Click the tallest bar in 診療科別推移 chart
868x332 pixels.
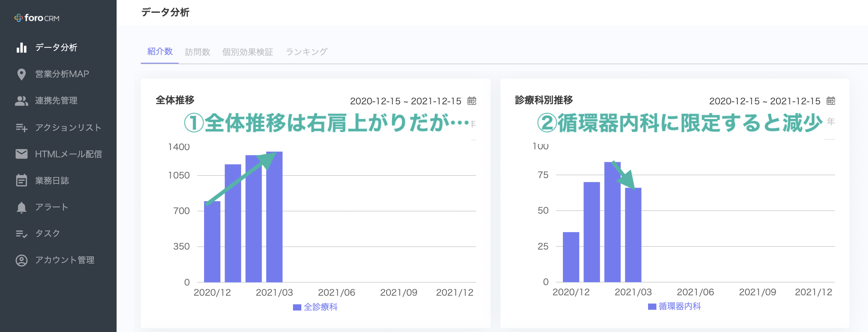tap(612, 222)
